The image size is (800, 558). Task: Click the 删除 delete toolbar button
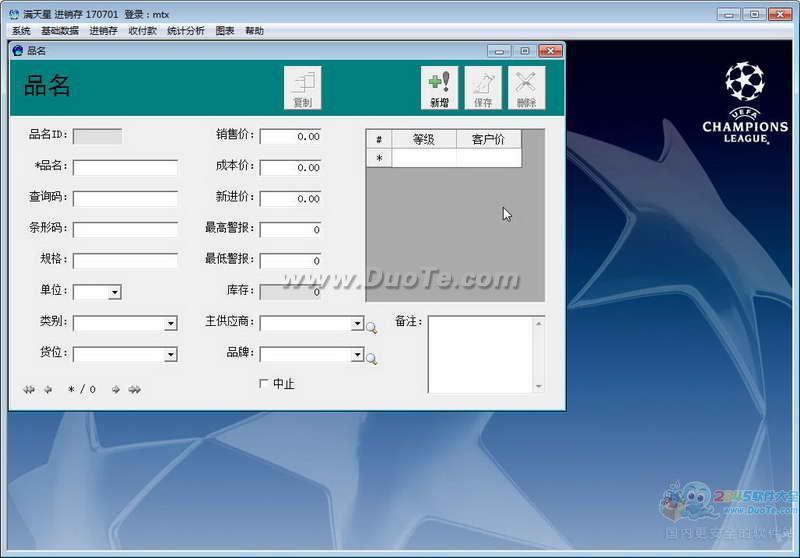point(527,88)
